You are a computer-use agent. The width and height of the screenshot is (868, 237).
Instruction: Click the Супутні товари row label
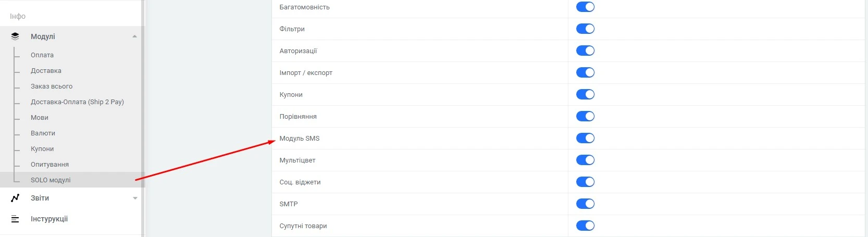point(303,226)
